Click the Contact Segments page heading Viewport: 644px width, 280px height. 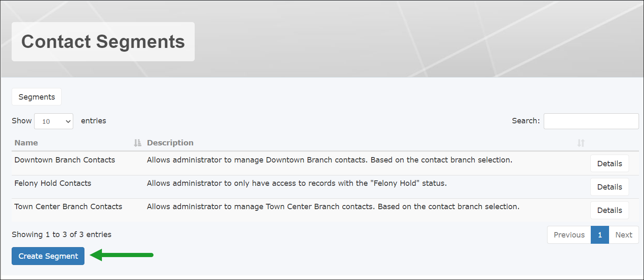click(103, 42)
